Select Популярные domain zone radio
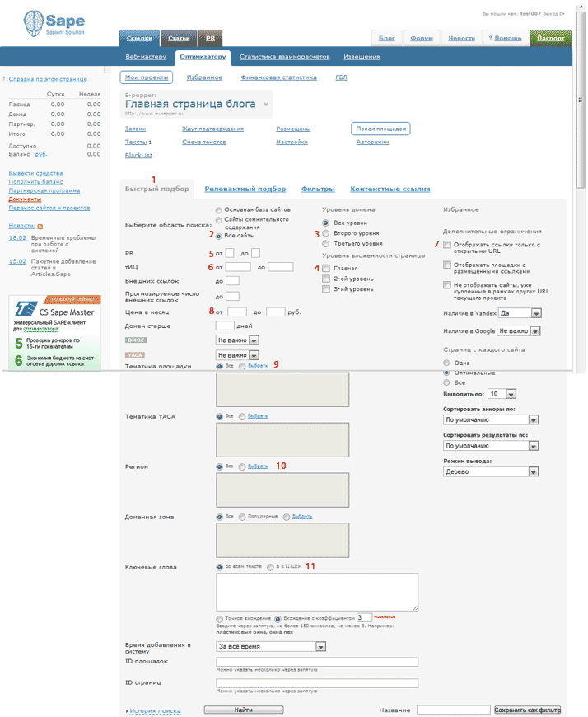 click(x=242, y=517)
